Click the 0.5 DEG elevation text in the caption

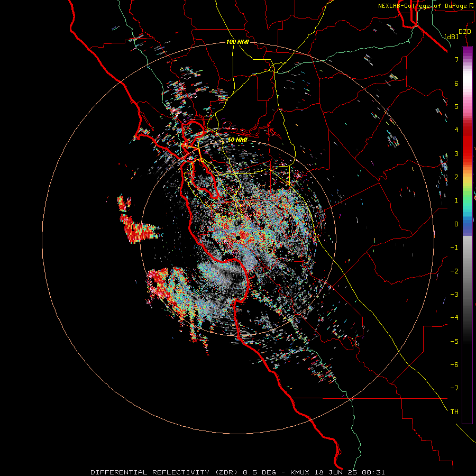click(x=260, y=472)
